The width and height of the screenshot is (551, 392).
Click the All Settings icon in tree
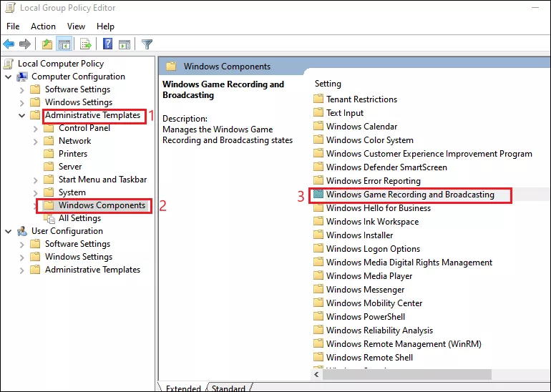(50, 219)
